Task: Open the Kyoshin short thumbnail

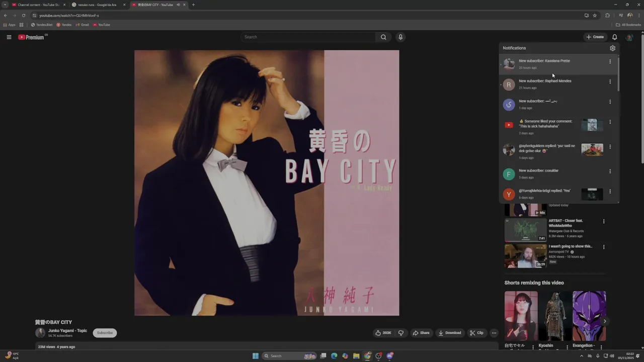Action: pyautogui.click(x=555, y=316)
